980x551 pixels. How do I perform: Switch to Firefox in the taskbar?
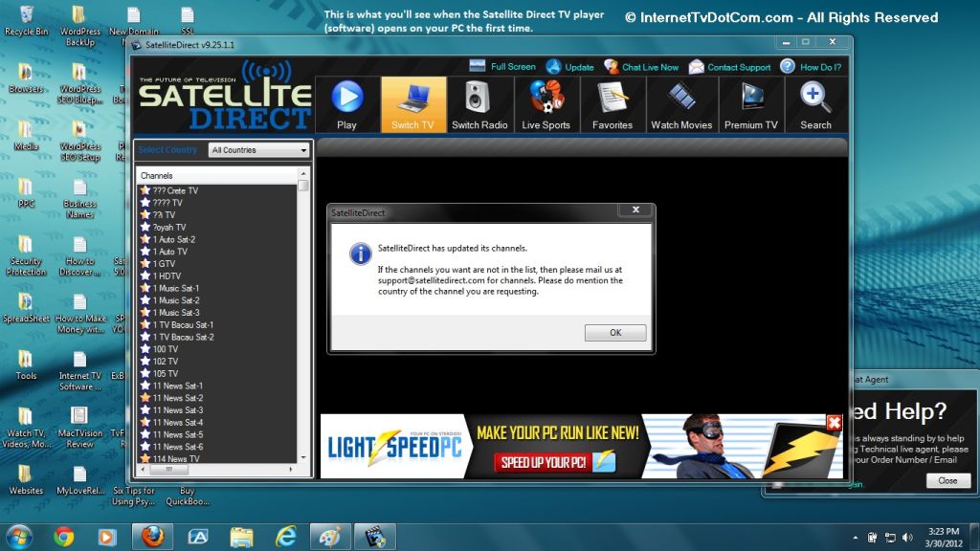click(x=152, y=537)
